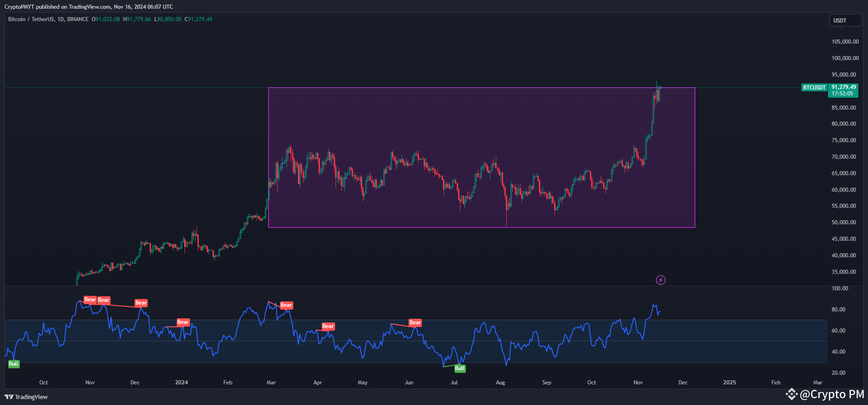Open the USDT currency selector
Image resolution: width=868 pixels, height=405 pixels.
(x=845, y=20)
